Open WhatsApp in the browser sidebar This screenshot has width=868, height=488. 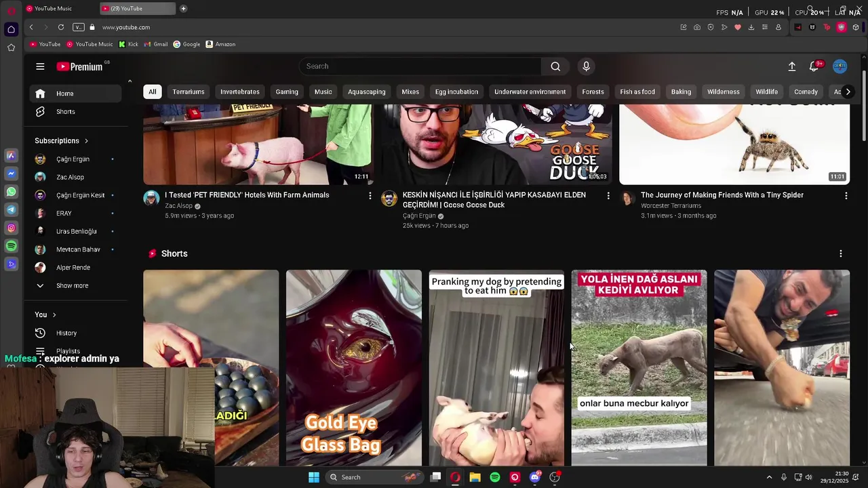(11, 192)
